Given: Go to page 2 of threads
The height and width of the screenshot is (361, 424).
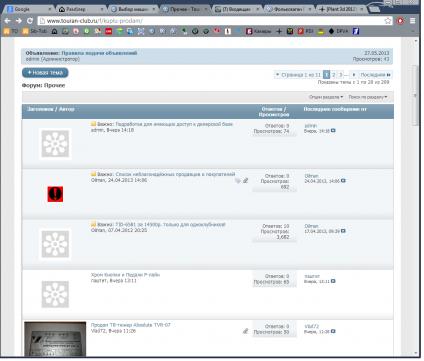Looking at the screenshot, I should (x=333, y=75).
